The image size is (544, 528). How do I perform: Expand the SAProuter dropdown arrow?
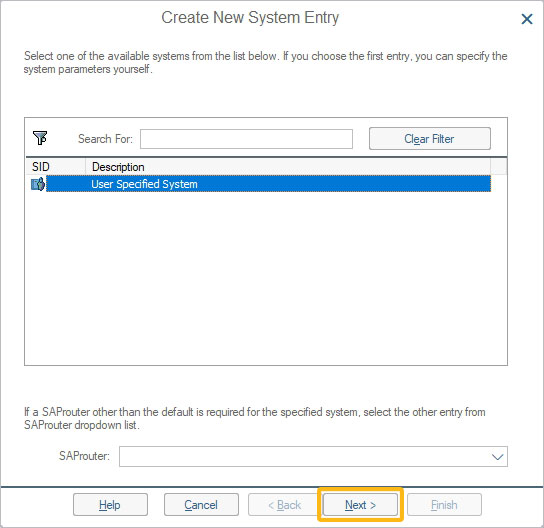(498, 457)
